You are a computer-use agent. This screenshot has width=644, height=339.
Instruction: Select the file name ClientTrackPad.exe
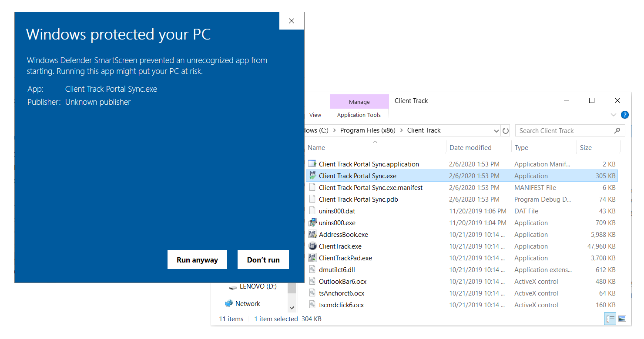[x=345, y=258]
